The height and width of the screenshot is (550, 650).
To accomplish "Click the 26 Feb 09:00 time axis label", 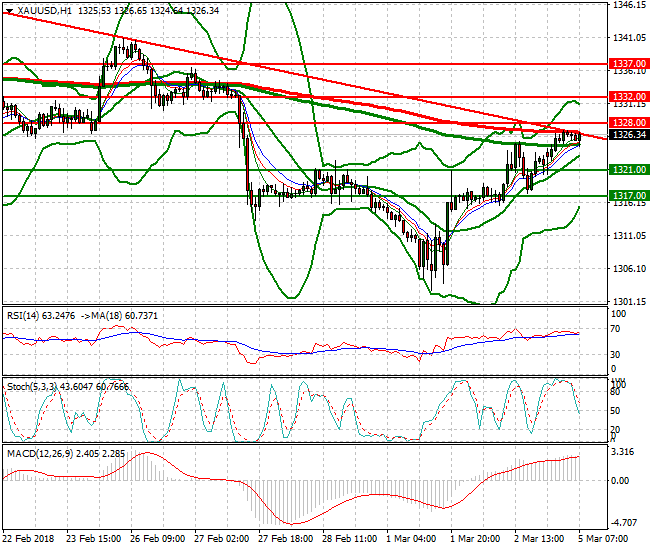I will pos(158,539).
